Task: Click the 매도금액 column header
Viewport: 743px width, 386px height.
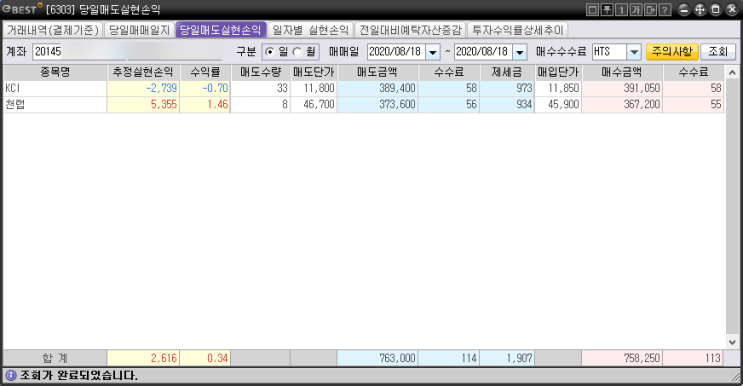Action: click(x=377, y=72)
